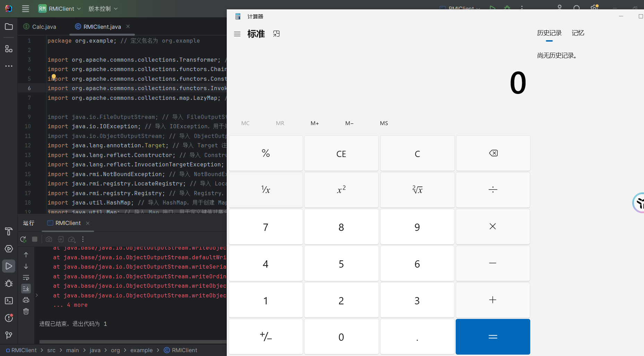Rerun the RMIClient program
644x356 pixels.
23,239
